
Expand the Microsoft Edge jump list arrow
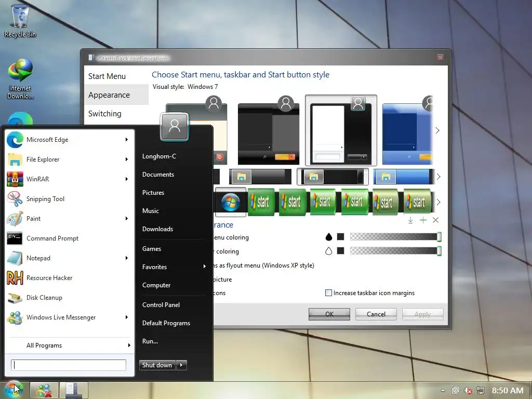pyautogui.click(x=127, y=140)
